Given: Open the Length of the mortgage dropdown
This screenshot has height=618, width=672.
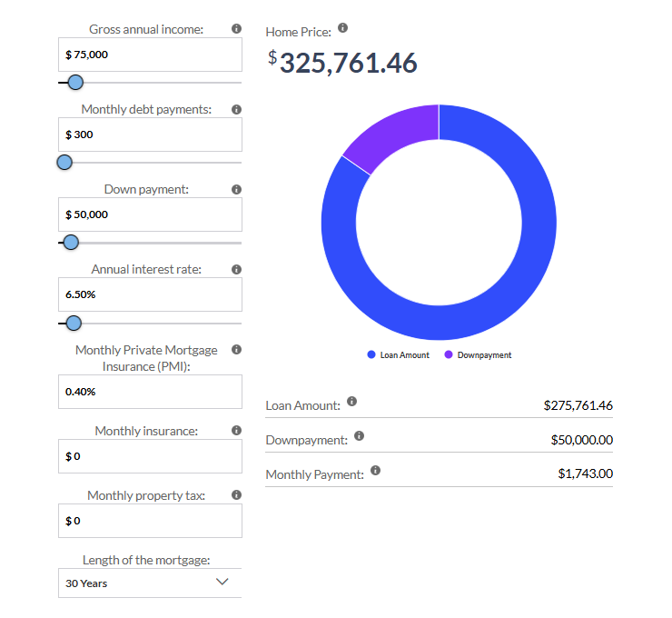Looking at the screenshot, I should tap(150, 583).
